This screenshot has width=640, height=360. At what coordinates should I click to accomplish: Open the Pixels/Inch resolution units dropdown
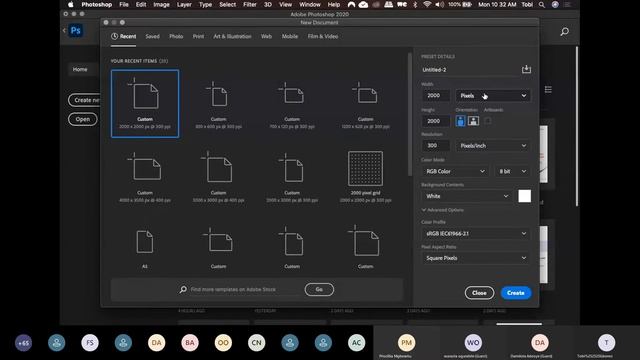493,146
